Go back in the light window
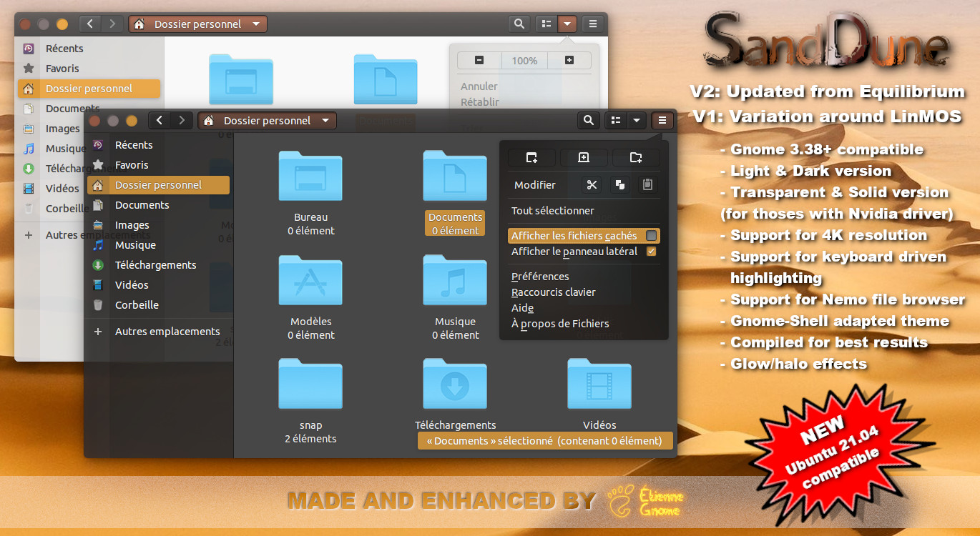Screen dimensions: 980x536 [x=90, y=24]
